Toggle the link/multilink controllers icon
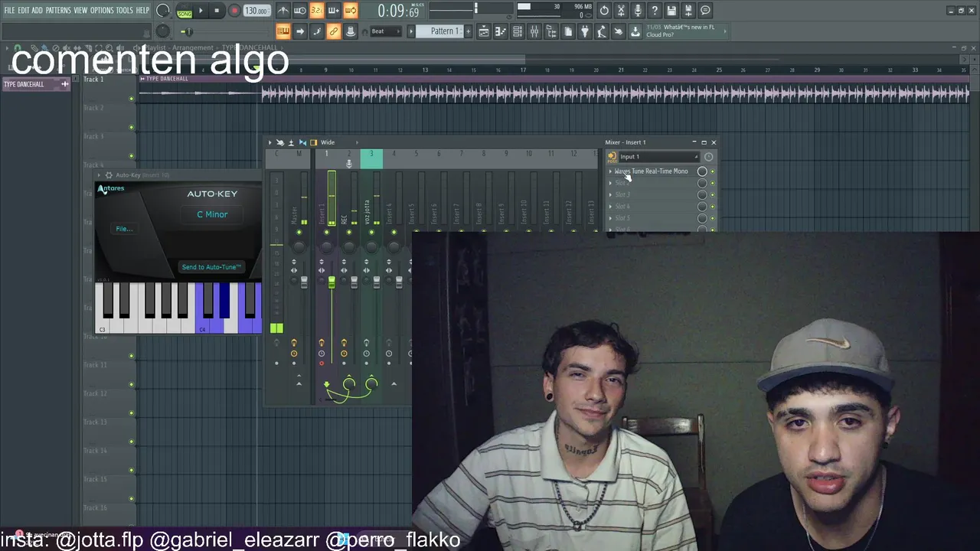 tap(334, 31)
